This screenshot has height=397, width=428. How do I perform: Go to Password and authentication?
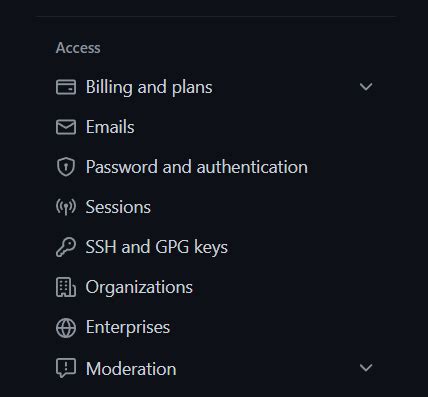[197, 167]
